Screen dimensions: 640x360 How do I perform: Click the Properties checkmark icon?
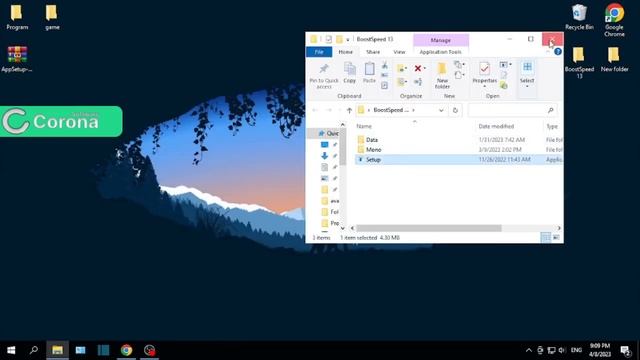coord(484,69)
